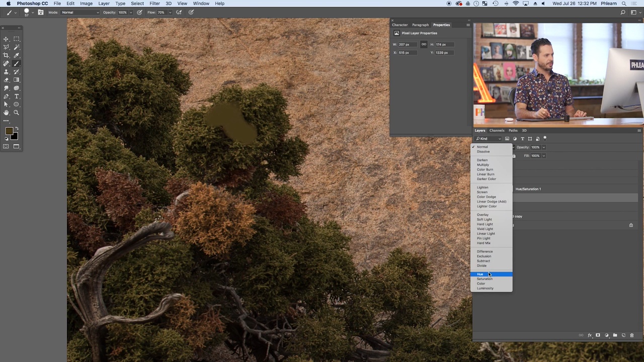This screenshot has height=362, width=644.
Task: Toggle layer filtering switch on
Action: coord(545,138)
